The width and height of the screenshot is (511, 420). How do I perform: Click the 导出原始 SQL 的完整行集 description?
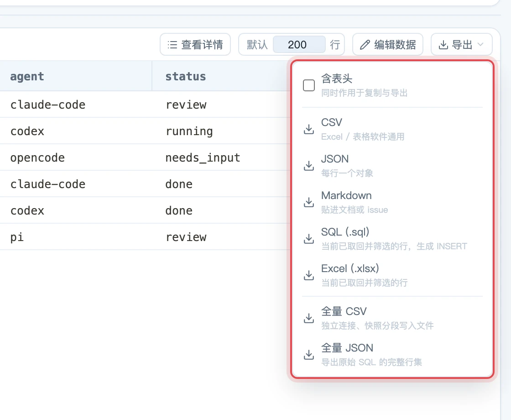point(371,362)
